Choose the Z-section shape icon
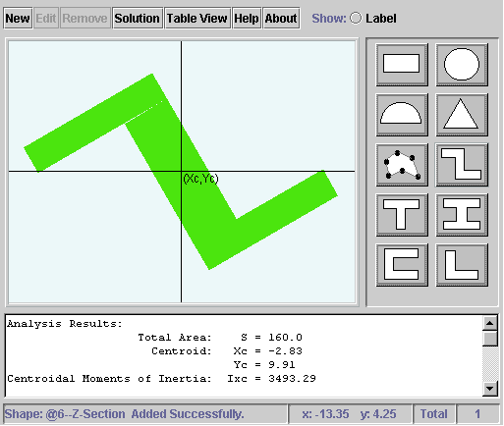504x426 pixels. click(x=462, y=165)
